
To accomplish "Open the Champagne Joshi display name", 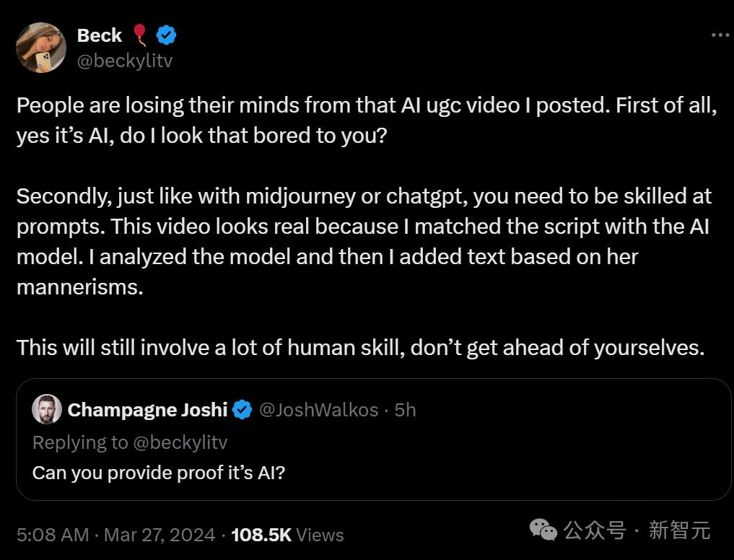I will click(x=147, y=410).
